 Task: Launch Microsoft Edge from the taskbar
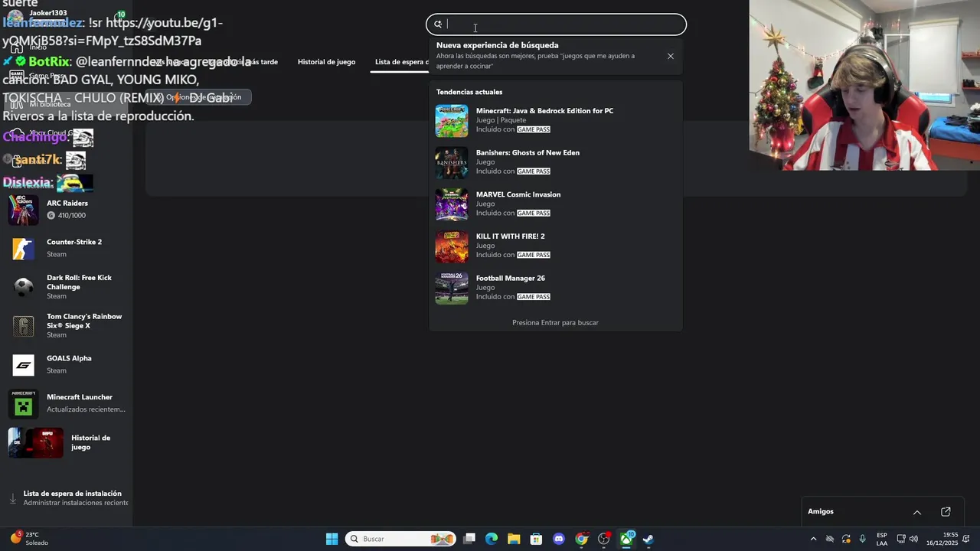(492, 539)
